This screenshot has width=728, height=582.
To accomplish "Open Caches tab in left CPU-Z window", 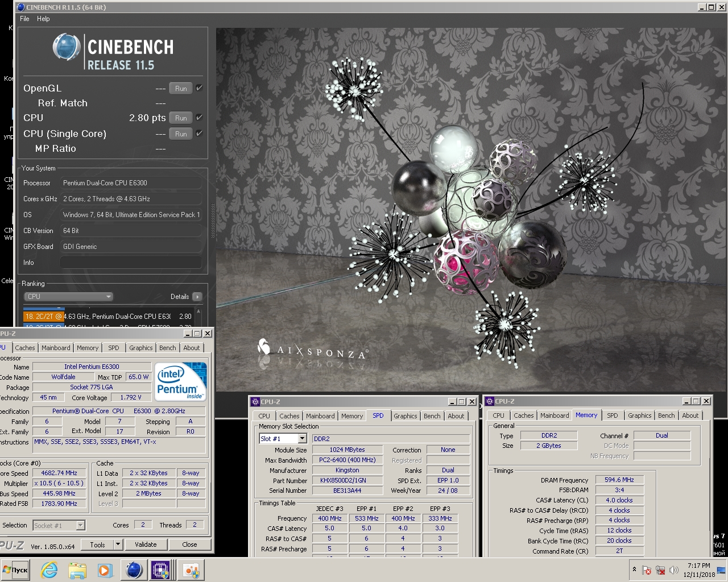I will [25, 348].
